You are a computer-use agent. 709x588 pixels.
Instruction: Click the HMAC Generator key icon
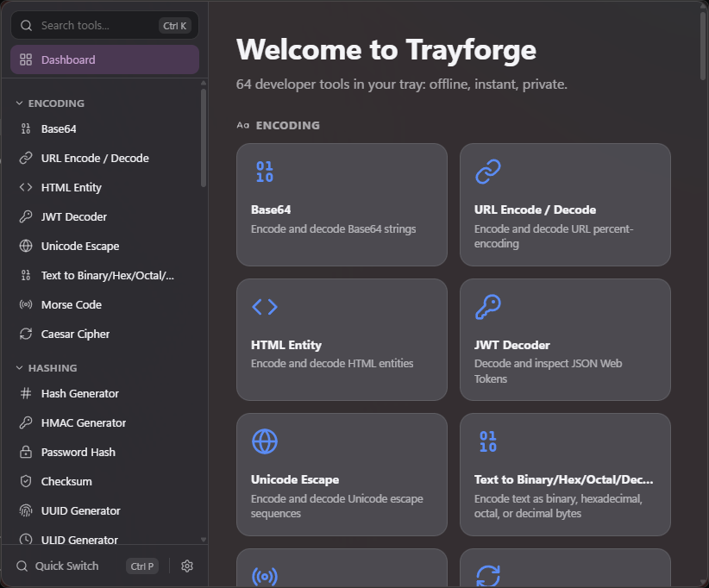[26, 422]
